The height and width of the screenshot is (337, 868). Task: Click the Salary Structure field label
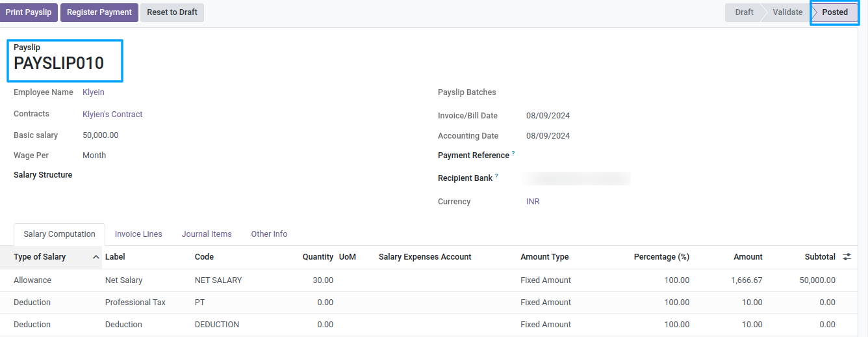[43, 175]
